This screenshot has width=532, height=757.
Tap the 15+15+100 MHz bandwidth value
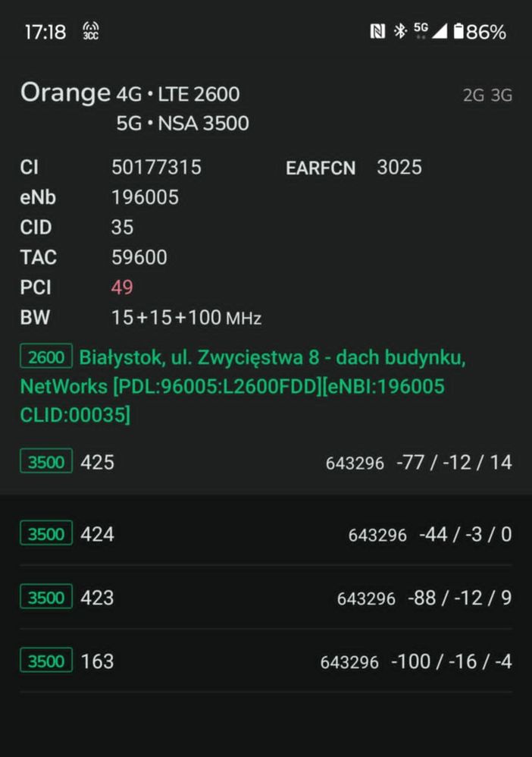click(x=186, y=318)
